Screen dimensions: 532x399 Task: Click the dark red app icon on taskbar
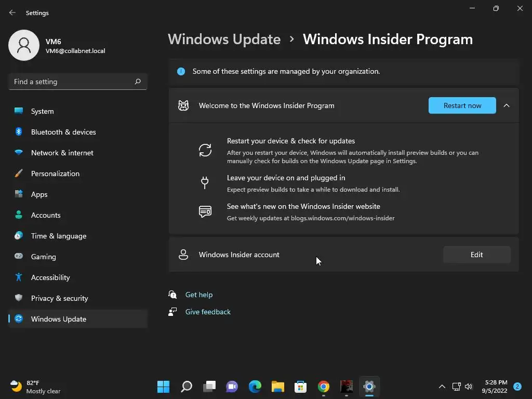pyautogui.click(x=347, y=387)
